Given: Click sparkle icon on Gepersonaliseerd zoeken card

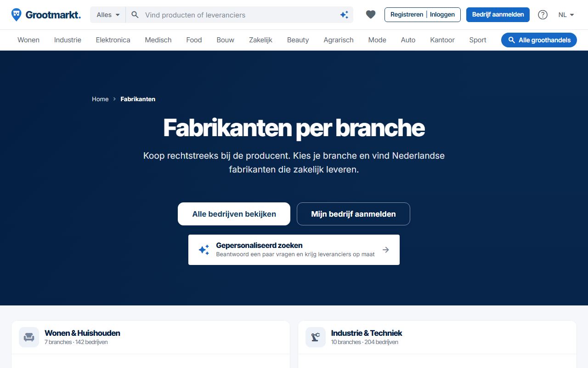Looking at the screenshot, I should [x=204, y=250].
